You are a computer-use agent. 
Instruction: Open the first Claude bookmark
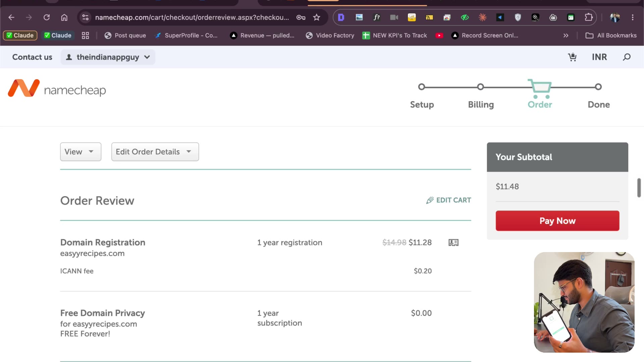(20, 36)
